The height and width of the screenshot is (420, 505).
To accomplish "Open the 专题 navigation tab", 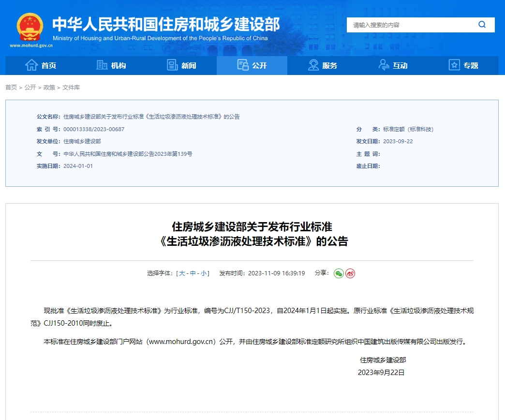I will click(x=463, y=65).
